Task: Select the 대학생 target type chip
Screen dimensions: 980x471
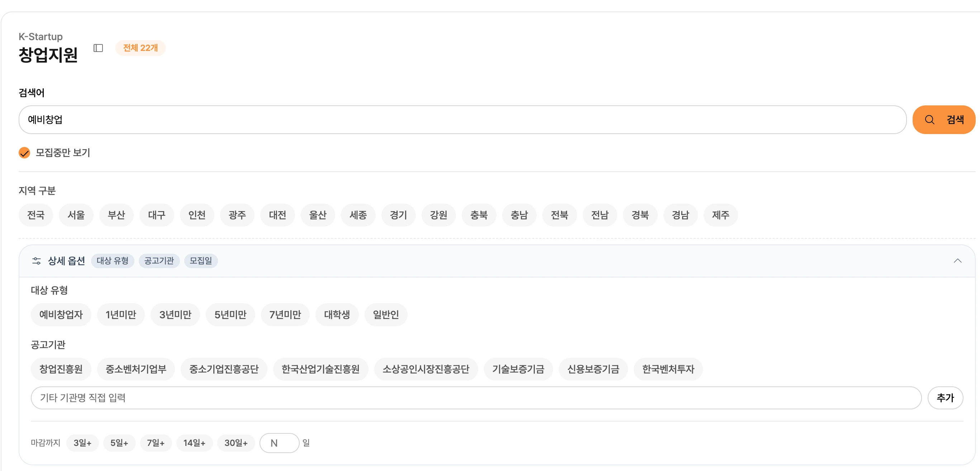Action: pyautogui.click(x=337, y=315)
